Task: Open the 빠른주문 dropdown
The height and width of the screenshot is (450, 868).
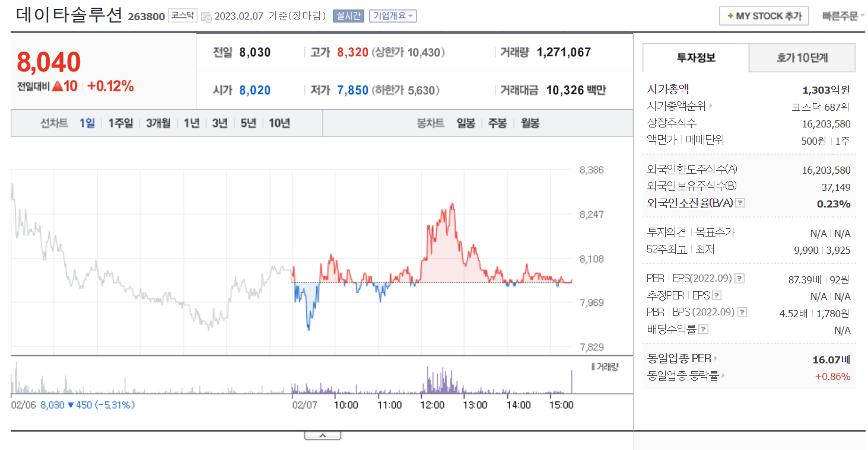Action: point(843,16)
